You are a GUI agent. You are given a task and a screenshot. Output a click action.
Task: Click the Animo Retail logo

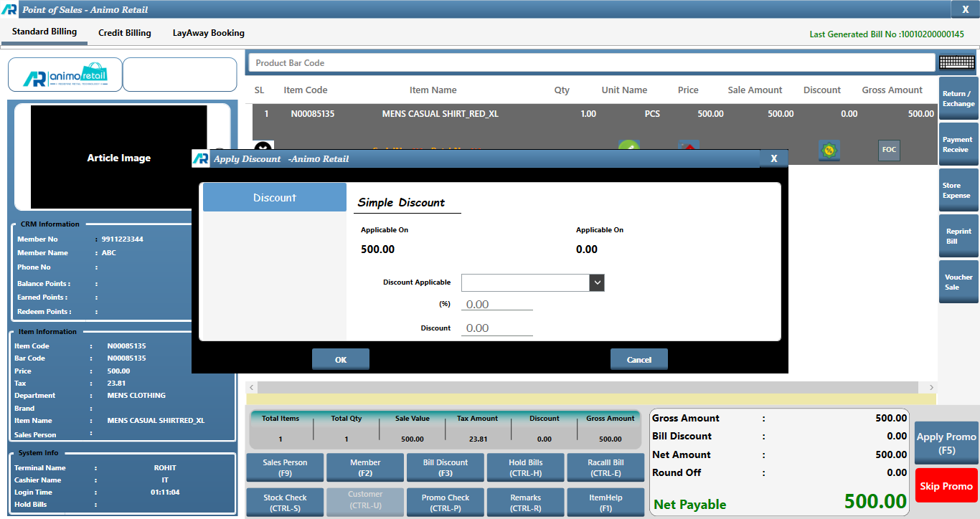point(65,75)
